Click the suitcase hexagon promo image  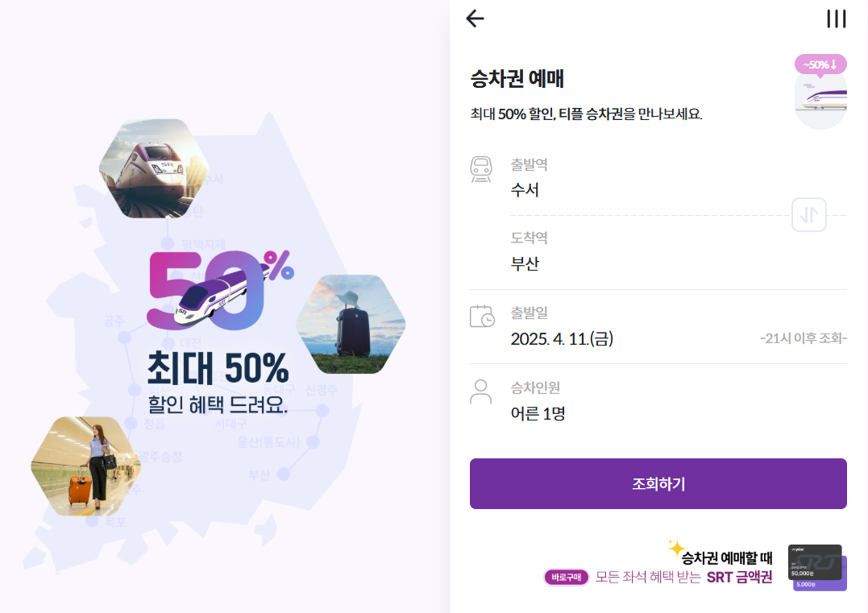(x=351, y=326)
